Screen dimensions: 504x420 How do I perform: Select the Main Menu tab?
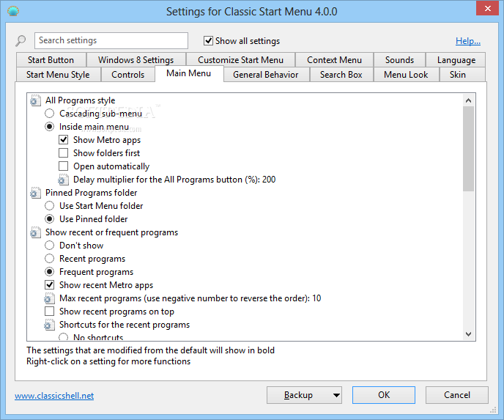click(x=189, y=73)
